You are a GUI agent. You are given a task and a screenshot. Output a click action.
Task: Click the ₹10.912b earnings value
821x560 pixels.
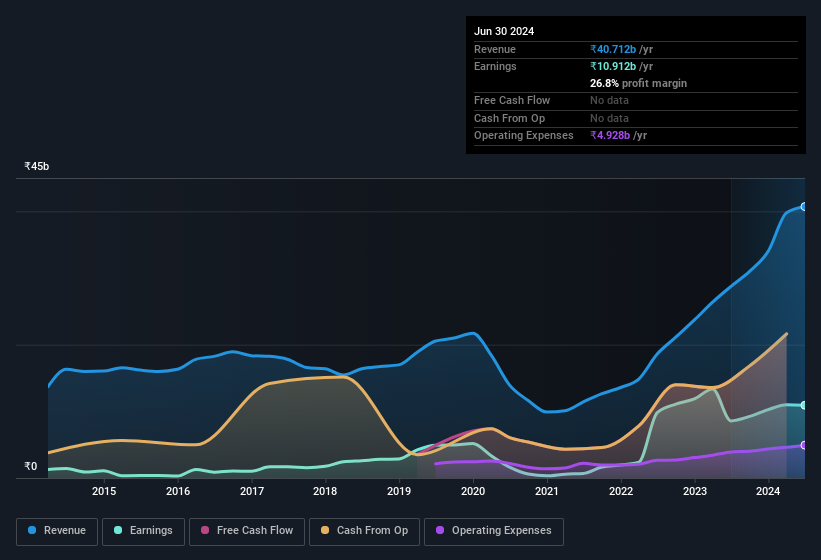click(x=613, y=66)
